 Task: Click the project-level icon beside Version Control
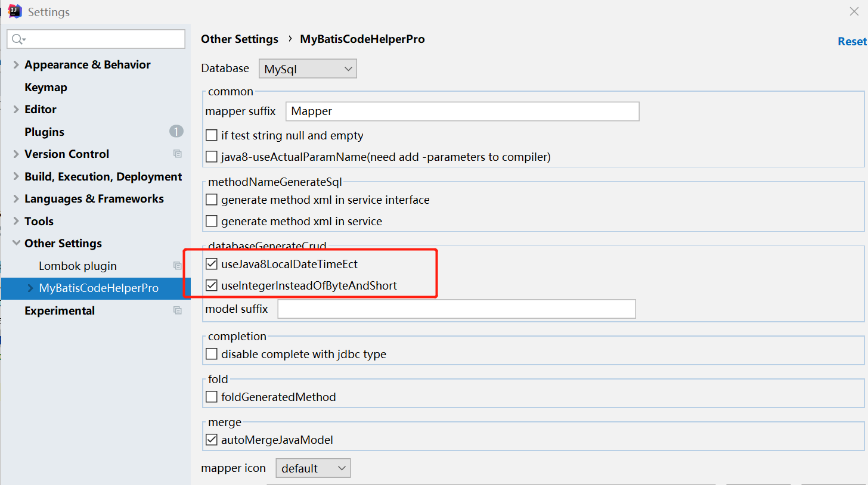(177, 154)
